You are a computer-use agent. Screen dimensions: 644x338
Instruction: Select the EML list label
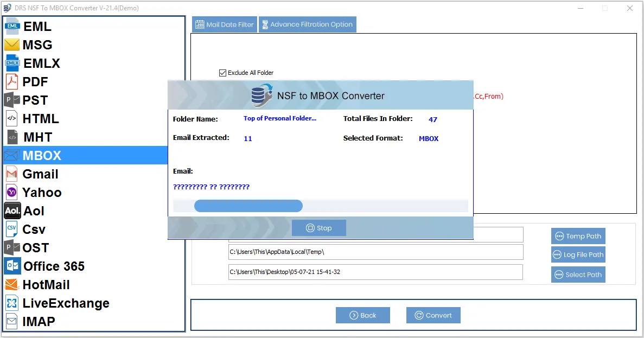click(x=37, y=26)
